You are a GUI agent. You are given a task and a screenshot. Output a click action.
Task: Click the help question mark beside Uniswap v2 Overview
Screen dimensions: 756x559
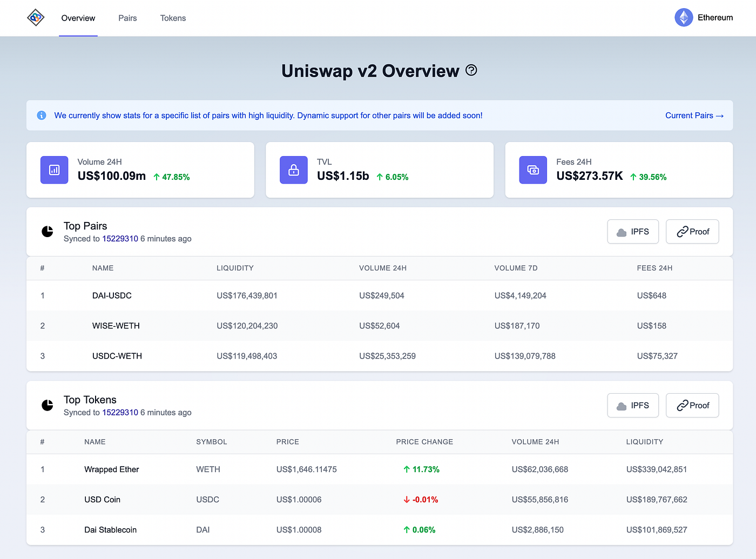click(471, 70)
